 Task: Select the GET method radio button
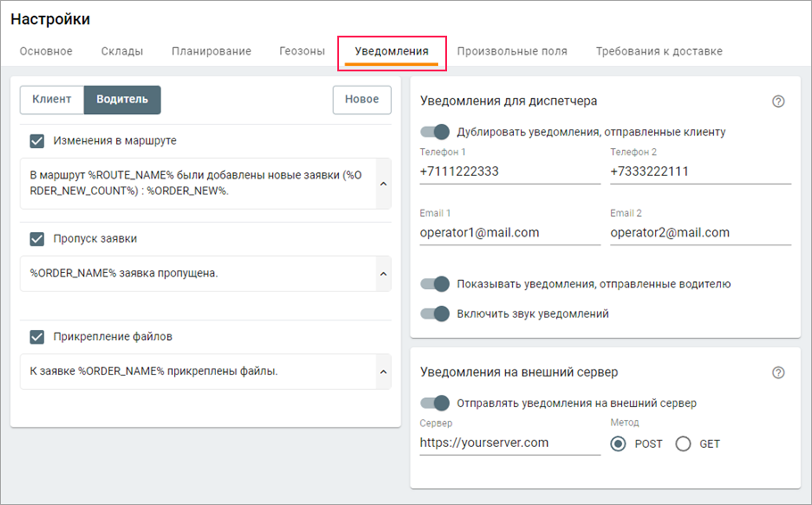[683, 443]
